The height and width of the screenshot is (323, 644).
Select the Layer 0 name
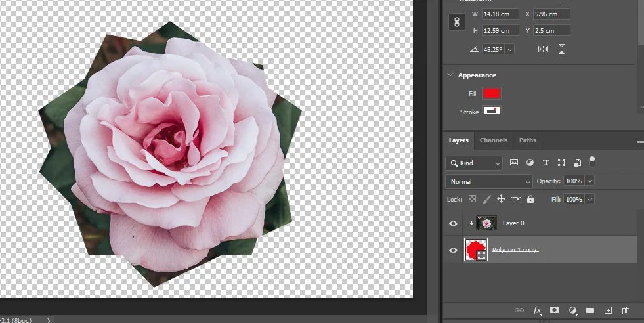513,223
